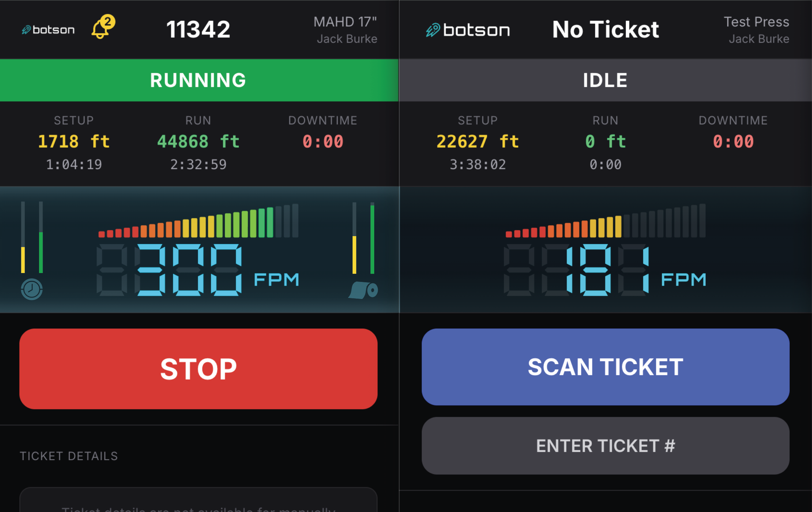Click the gray IDLE status bar
812x512 pixels.
pos(605,80)
